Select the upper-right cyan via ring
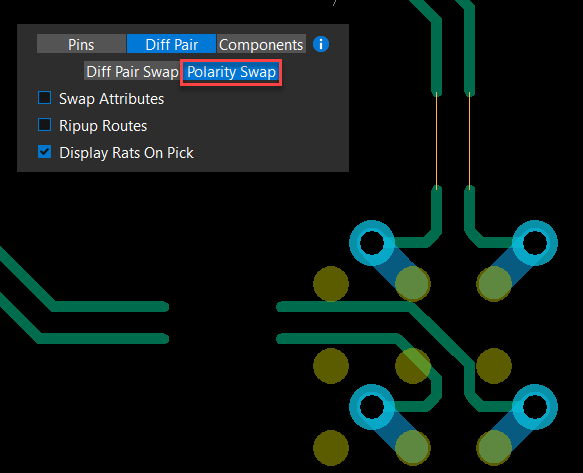583x473 pixels. tap(535, 243)
